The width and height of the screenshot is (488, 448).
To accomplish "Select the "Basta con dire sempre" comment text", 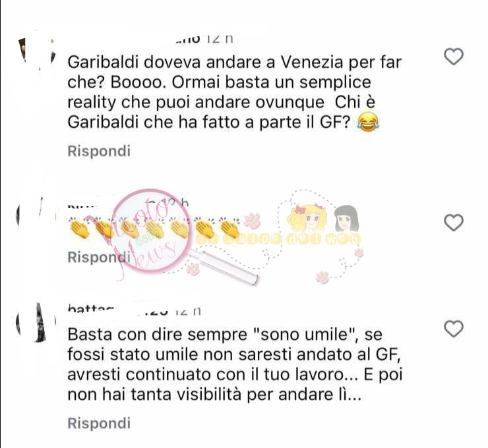I will [235, 365].
